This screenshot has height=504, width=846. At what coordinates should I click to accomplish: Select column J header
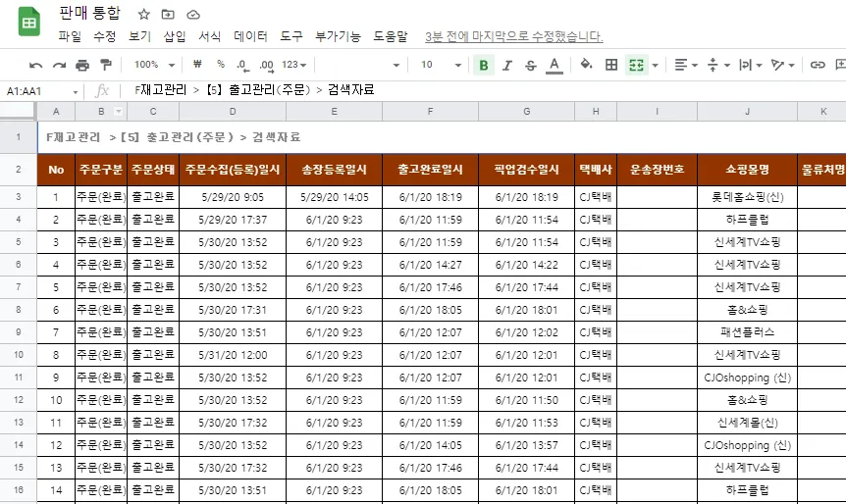pyautogui.click(x=747, y=112)
